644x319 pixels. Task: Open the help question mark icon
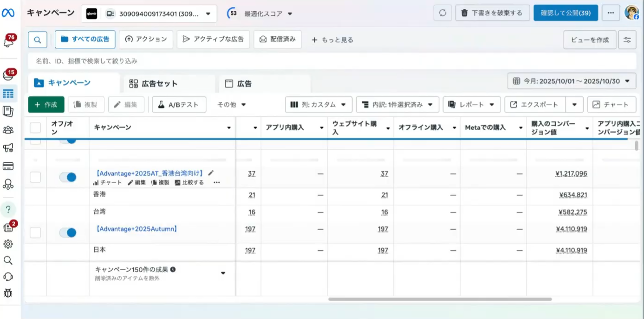8,209
